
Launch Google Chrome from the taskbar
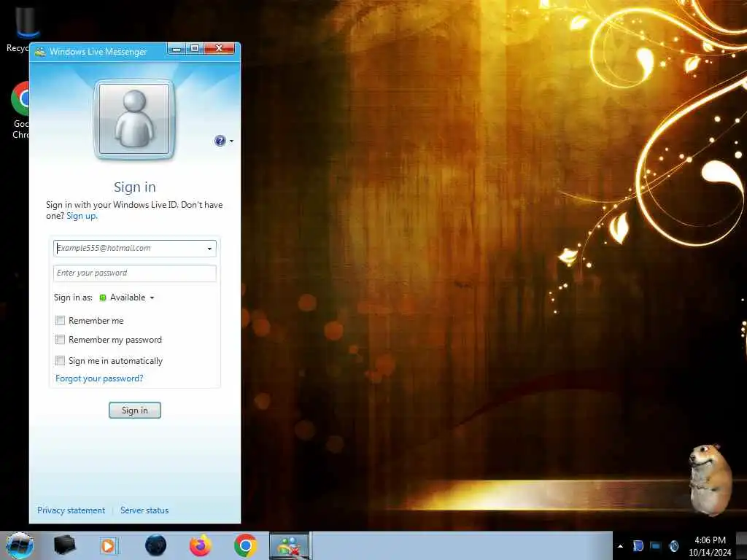pyautogui.click(x=245, y=545)
